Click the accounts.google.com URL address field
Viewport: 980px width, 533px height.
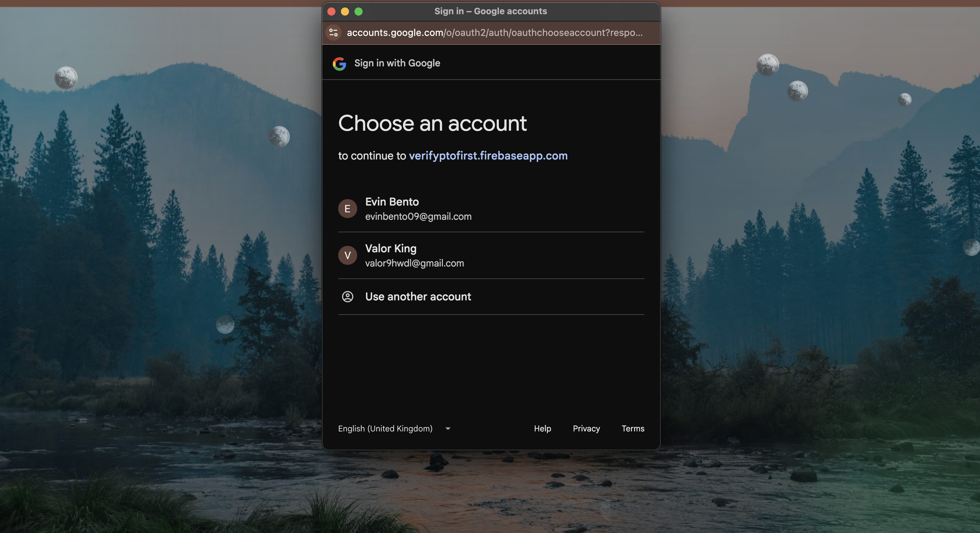click(x=494, y=33)
